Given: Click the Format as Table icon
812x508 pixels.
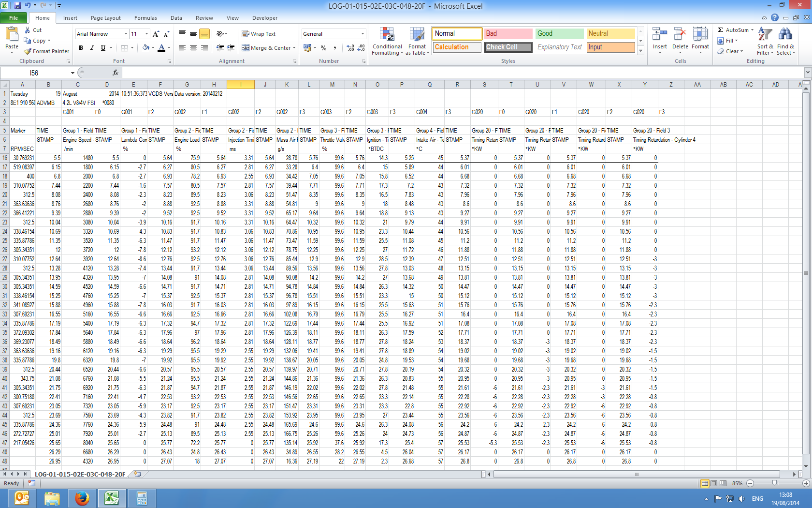Looking at the screenshot, I should click(x=417, y=34).
